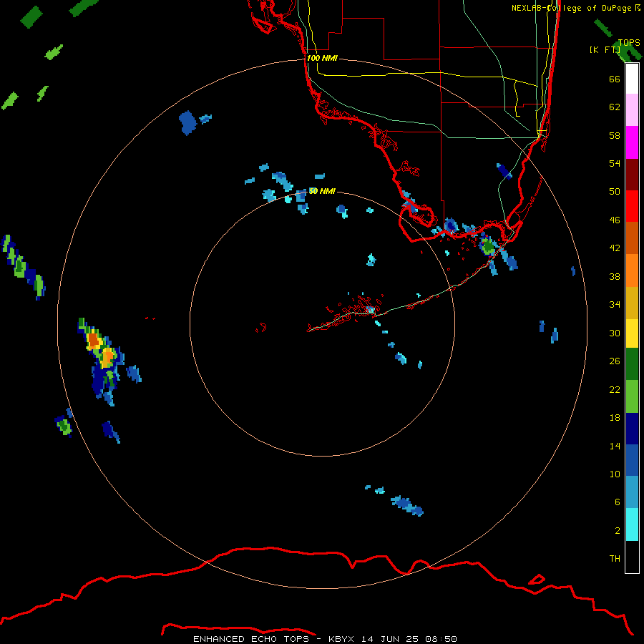Click the dark green legend swatch
This screenshot has height=644, width=644.
coord(632,364)
